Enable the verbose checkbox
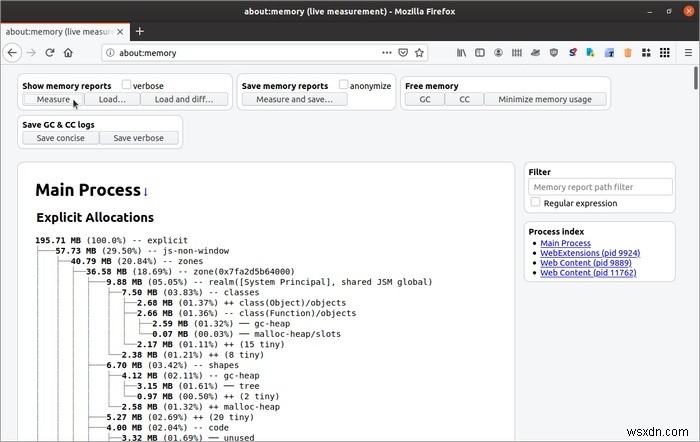The width and height of the screenshot is (700, 442). [x=126, y=84]
